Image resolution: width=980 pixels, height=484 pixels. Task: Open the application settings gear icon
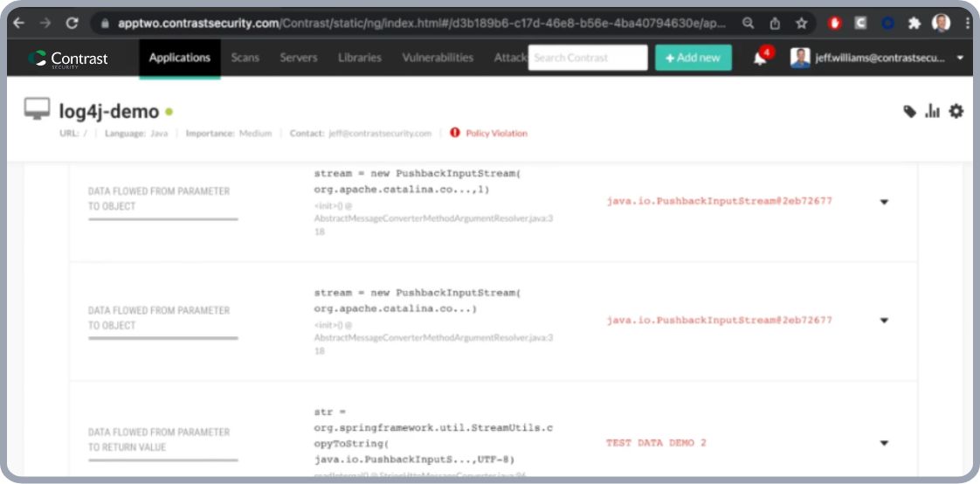pos(956,111)
